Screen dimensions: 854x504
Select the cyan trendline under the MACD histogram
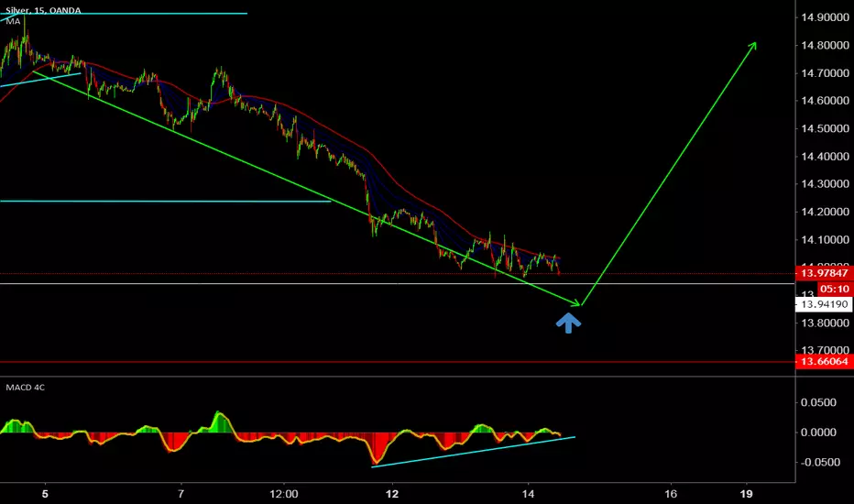[x=473, y=452]
